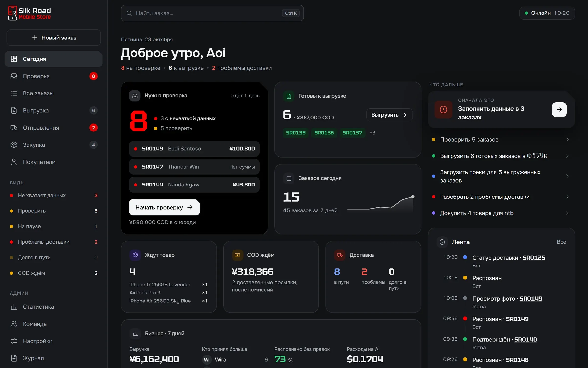Image resolution: width=588 pixels, height=368 pixels.
Task: Click the chart icon beside Бизнес · 7 дней
Action: click(135, 333)
